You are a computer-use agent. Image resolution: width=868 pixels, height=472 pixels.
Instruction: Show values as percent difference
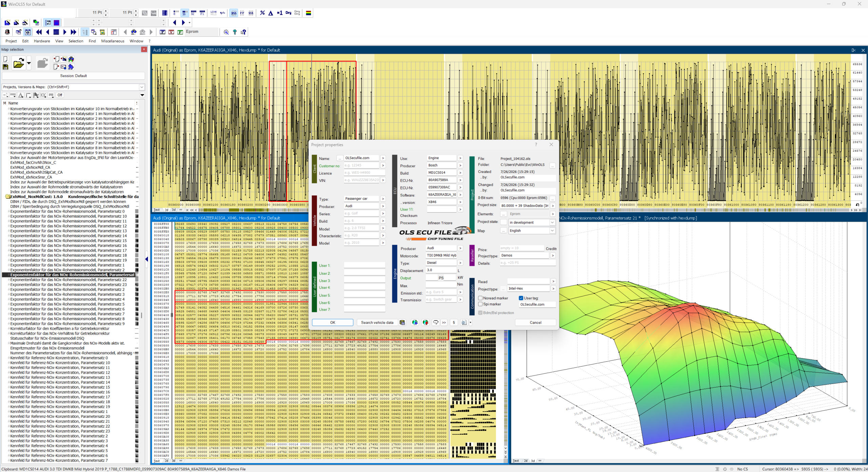click(x=262, y=13)
